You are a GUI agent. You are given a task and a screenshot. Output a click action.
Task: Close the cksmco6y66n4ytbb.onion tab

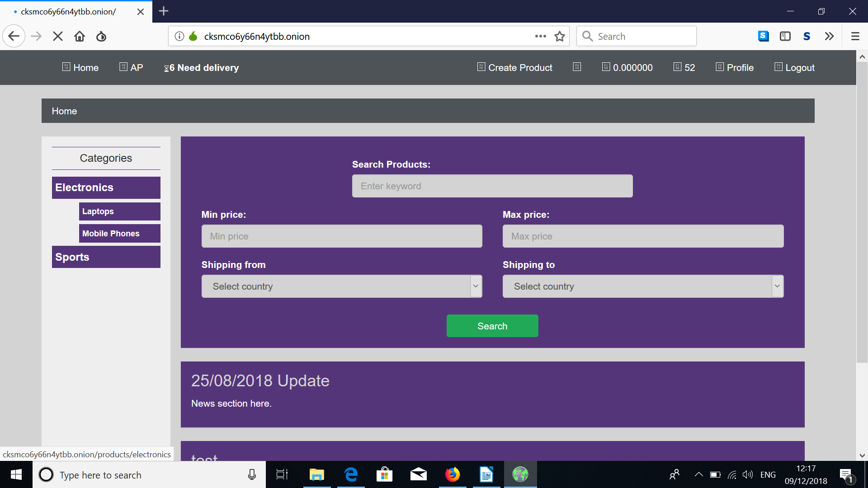[x=141, y=12]
